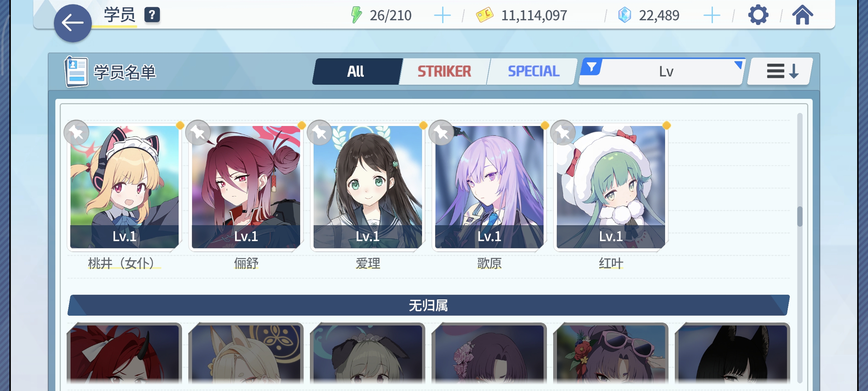This screenshot has height=391, width=868.
Task: Go back with the arrow button
Action: tap(73, 23)
